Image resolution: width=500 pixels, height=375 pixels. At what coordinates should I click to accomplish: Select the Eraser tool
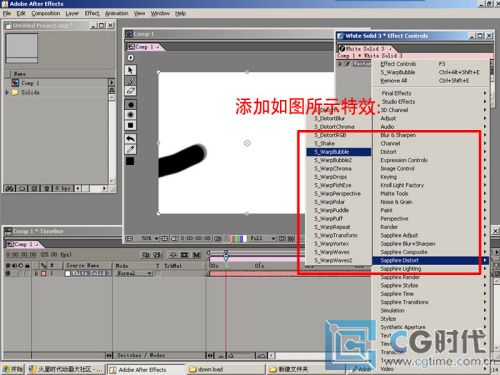(x=130, y=91)
